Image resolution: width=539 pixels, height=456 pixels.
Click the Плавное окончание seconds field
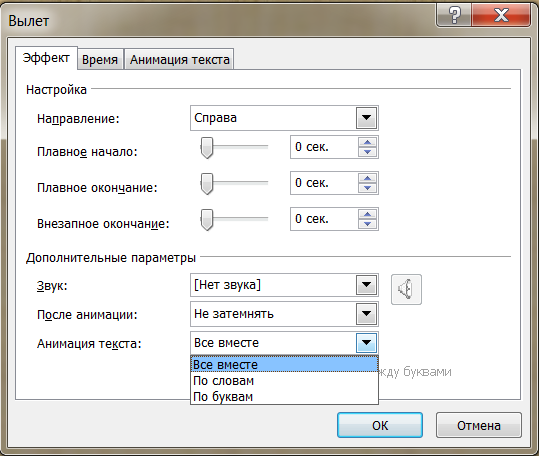(x=324, y=183)
